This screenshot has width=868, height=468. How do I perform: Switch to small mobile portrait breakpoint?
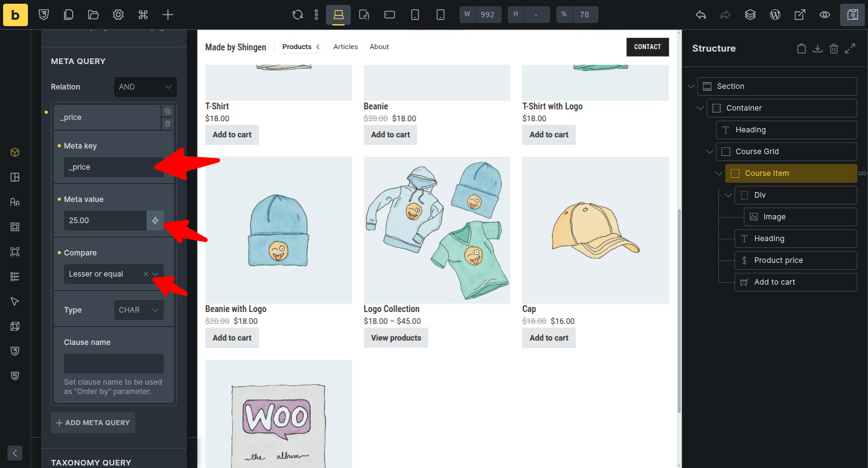click(x=440, y=14)
